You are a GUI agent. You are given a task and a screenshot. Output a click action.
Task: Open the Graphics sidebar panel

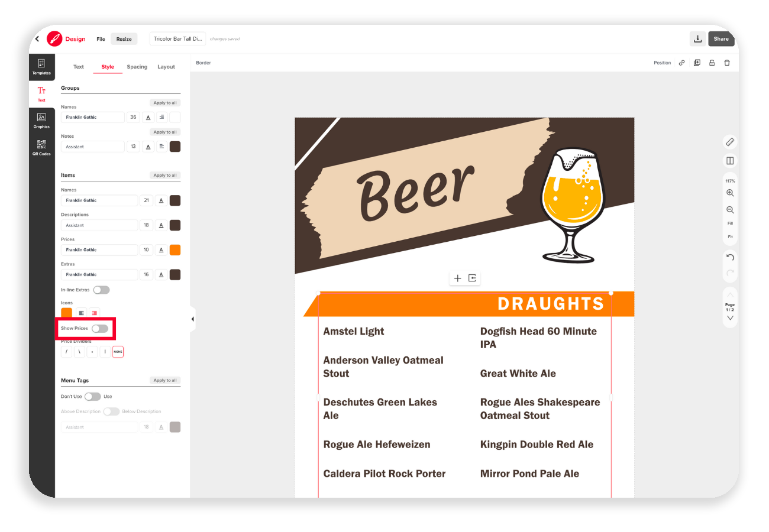point(41,121)
